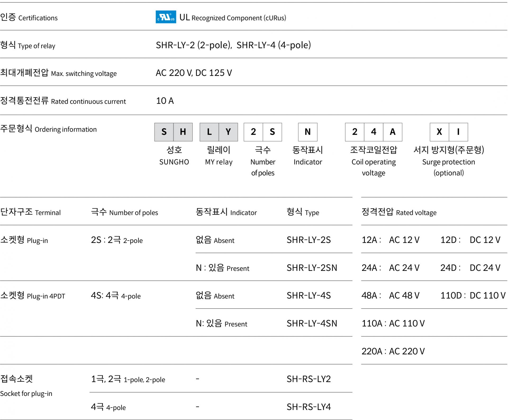
Task: Click the 'Rated continuous current' row heading
Action: click(63, 101)
